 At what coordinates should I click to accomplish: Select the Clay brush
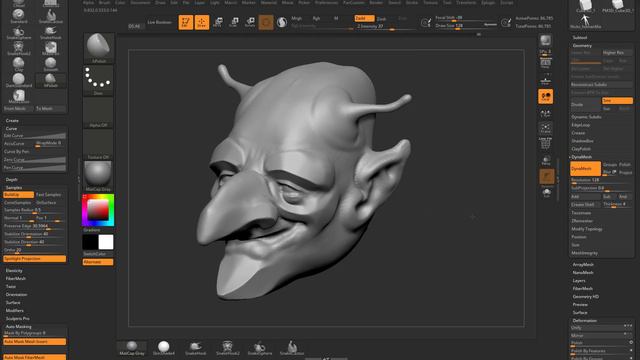coord(18,64)
